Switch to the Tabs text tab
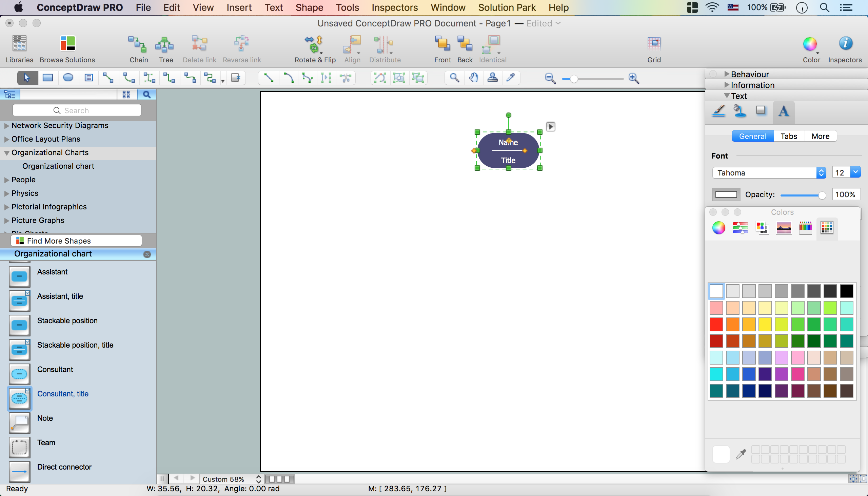Viewport: 868px width, 496px height. [789, 136]
